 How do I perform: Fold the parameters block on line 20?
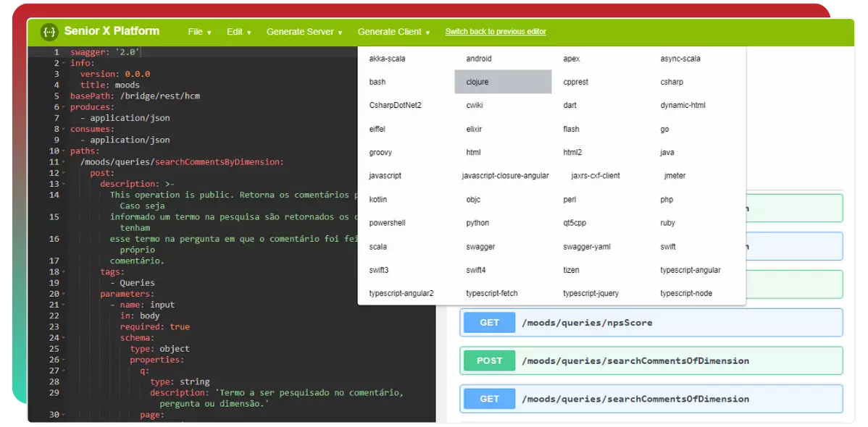click(x=64, y=294)
